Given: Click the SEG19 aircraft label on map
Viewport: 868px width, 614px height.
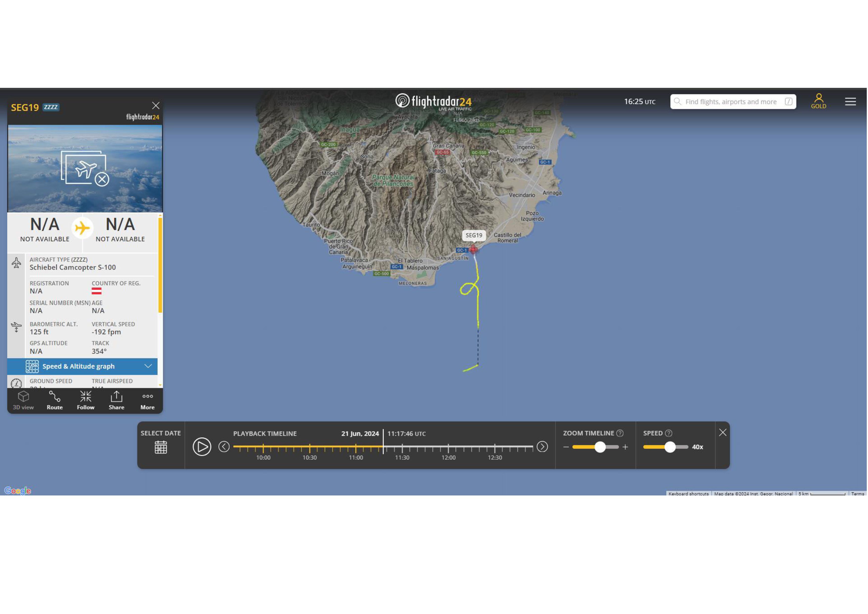Looking at the screenshot, I should click(x=474, y=235).
